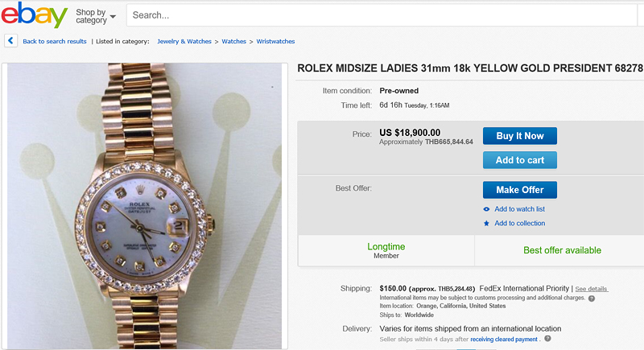644x350 pixels.
Task: Click the eye icon beside watch list
Action: pos(486,209)
